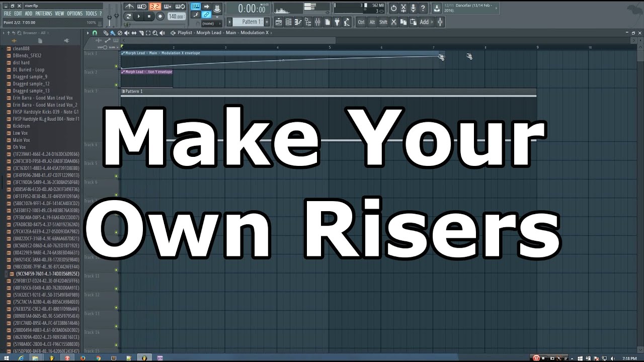Toggle multilink to controllers button

coord(206,16)
